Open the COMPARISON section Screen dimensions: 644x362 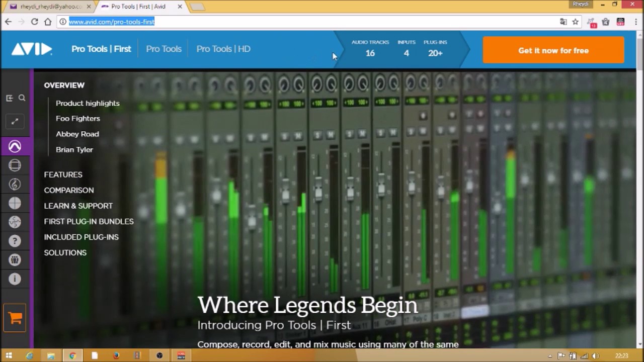tap(69, 190)
